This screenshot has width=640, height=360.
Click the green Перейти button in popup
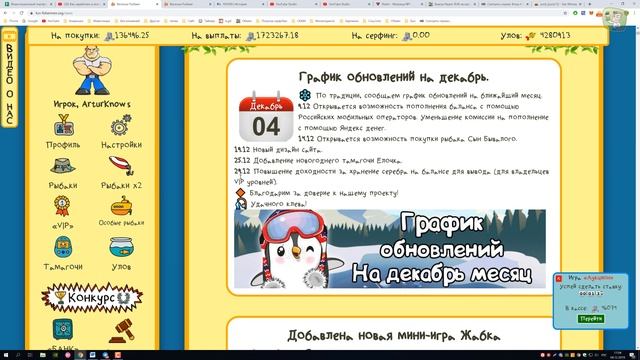pos(591,319)
